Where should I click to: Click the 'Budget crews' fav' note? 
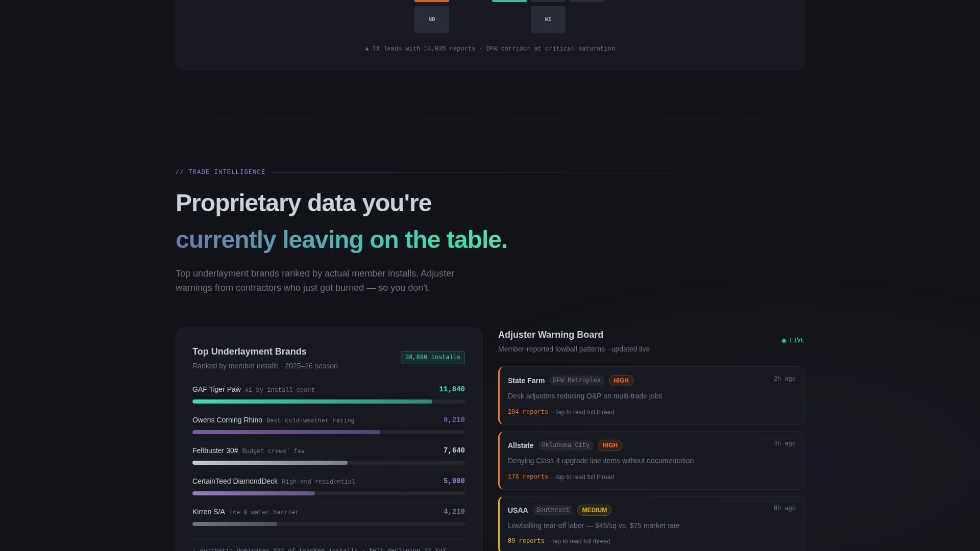273,452
